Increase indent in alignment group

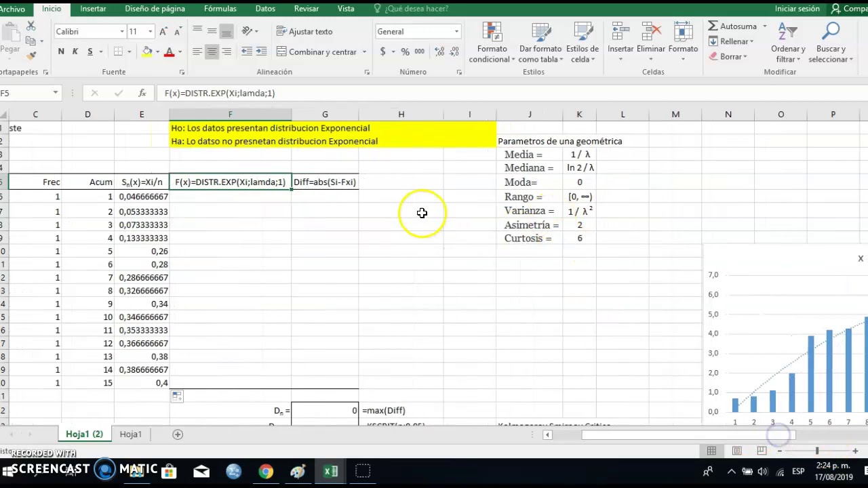(261, 52)
